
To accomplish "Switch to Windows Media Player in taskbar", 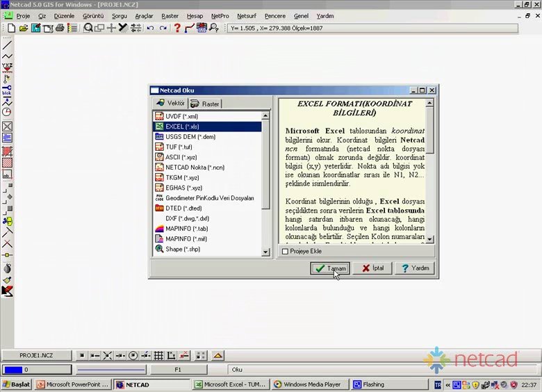I will [310, 384].
